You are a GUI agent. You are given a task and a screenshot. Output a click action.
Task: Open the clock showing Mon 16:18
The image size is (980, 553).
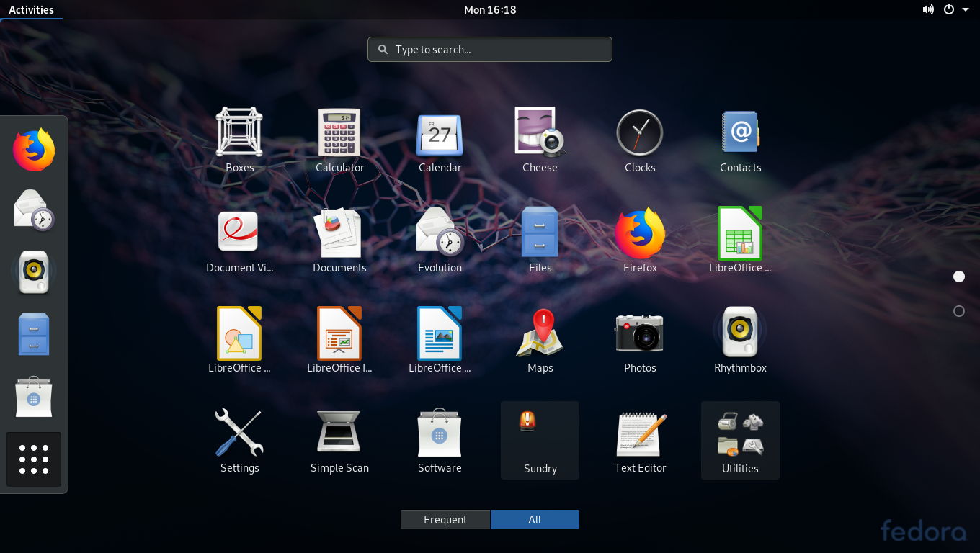[x=490, y=9]
